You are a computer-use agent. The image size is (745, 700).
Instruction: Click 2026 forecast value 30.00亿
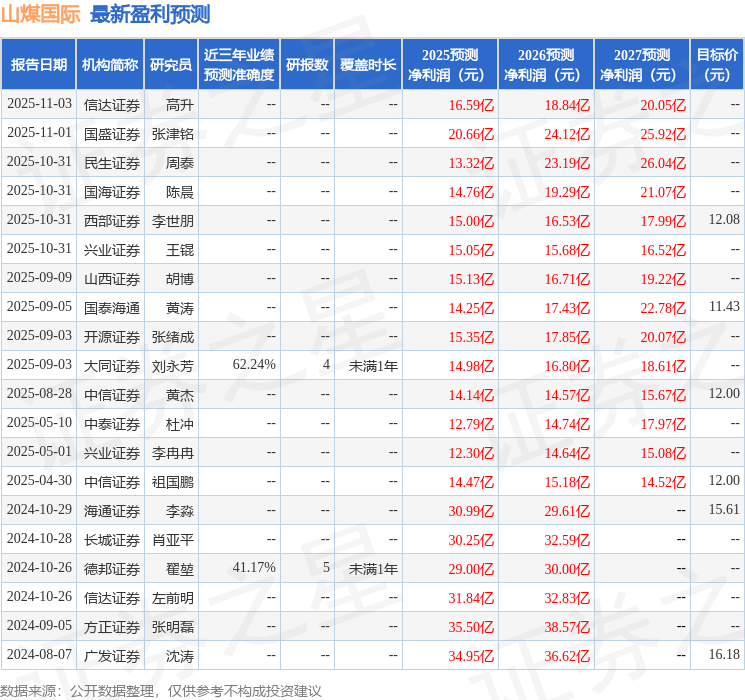pyautogui.click(x=567, y=569)
